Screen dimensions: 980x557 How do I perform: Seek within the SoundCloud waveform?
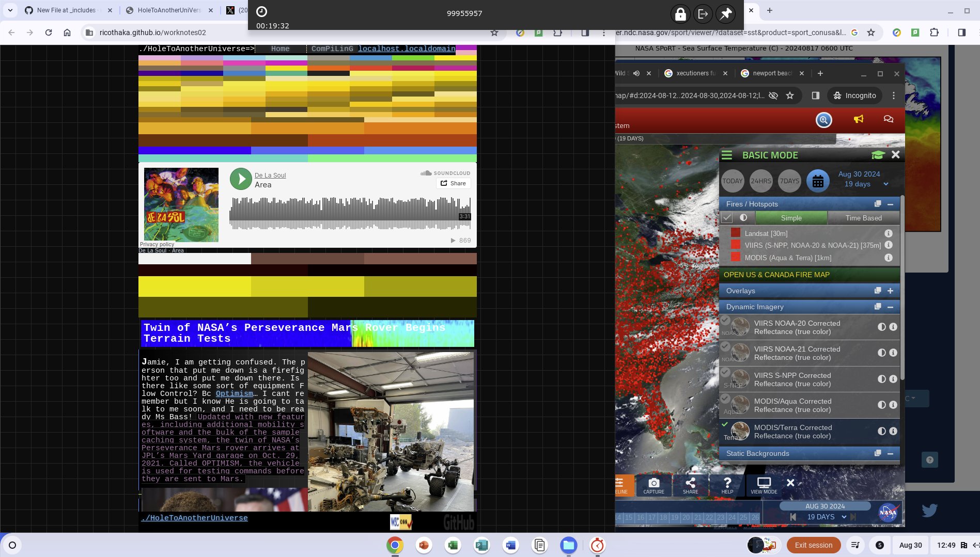coord(350,213)
